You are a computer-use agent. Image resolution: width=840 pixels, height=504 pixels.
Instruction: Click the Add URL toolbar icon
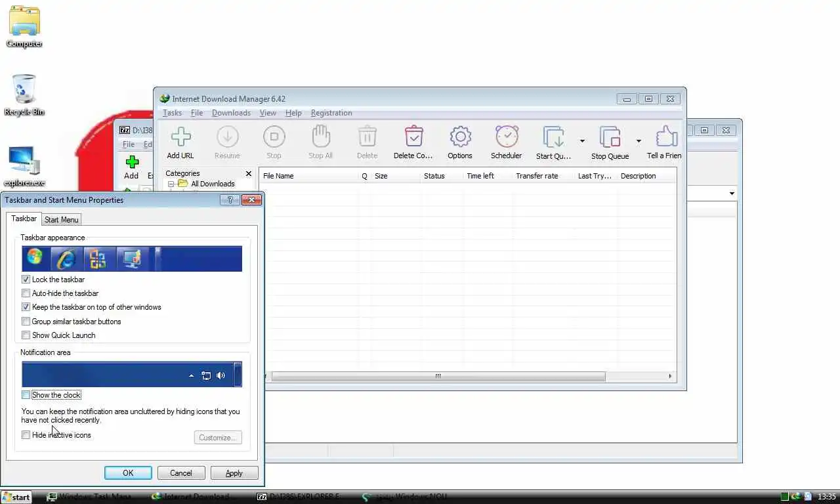point(180,136)
